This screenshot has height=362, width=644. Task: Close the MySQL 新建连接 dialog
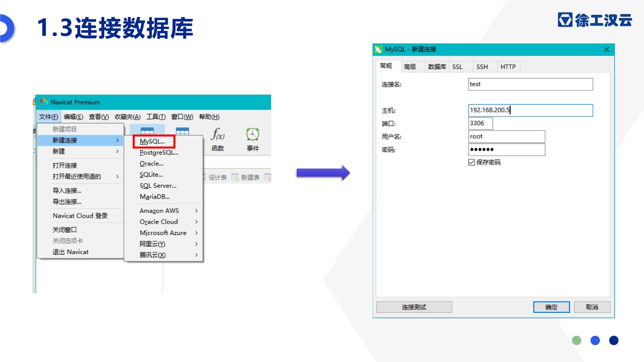tap(607, 49)
